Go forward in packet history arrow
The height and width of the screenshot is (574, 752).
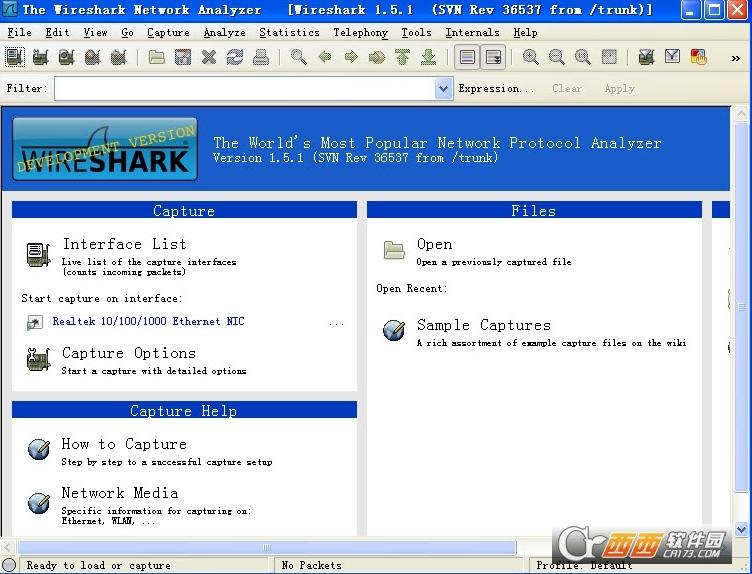351,57
